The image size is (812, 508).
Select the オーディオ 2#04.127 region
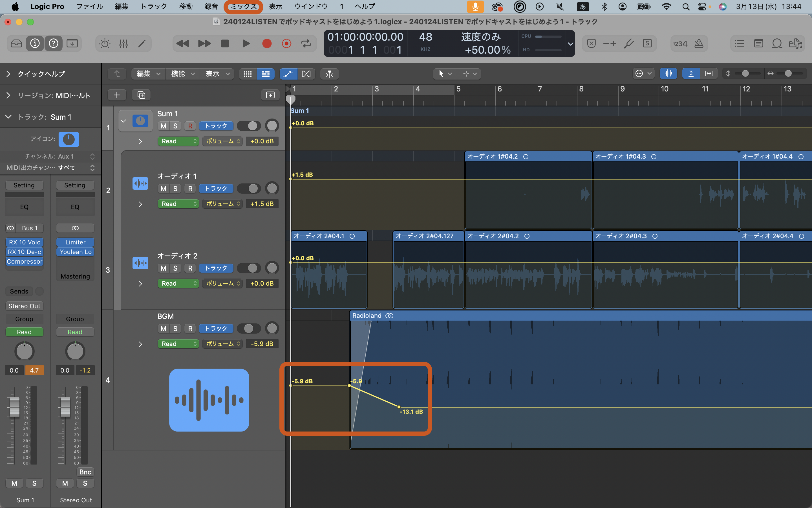pos(429,270)
